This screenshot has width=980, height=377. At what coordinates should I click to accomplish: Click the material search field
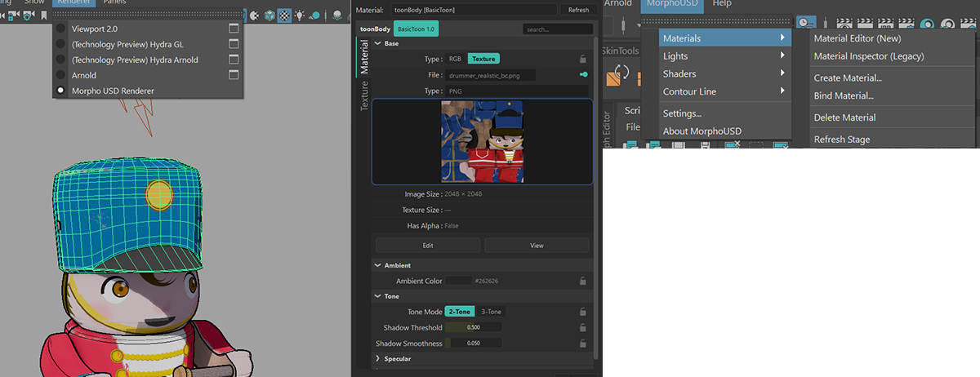pos(559,29)
